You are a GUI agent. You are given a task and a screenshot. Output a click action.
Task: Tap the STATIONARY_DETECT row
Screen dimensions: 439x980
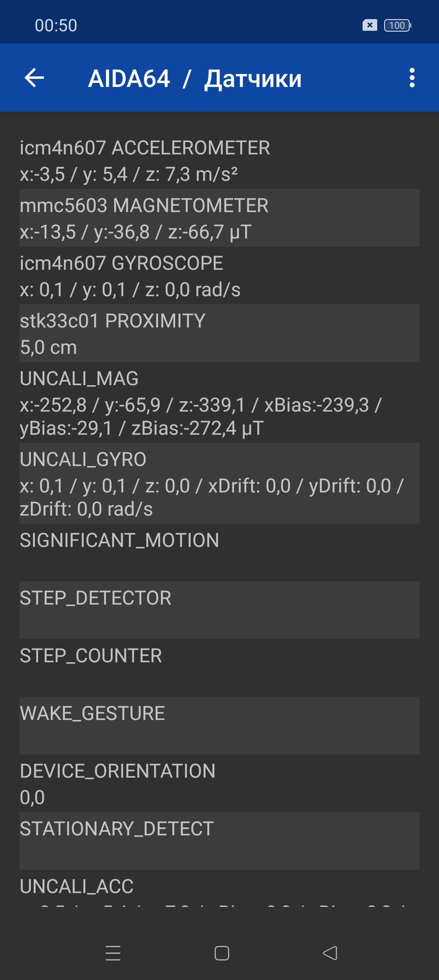point(219,841)
